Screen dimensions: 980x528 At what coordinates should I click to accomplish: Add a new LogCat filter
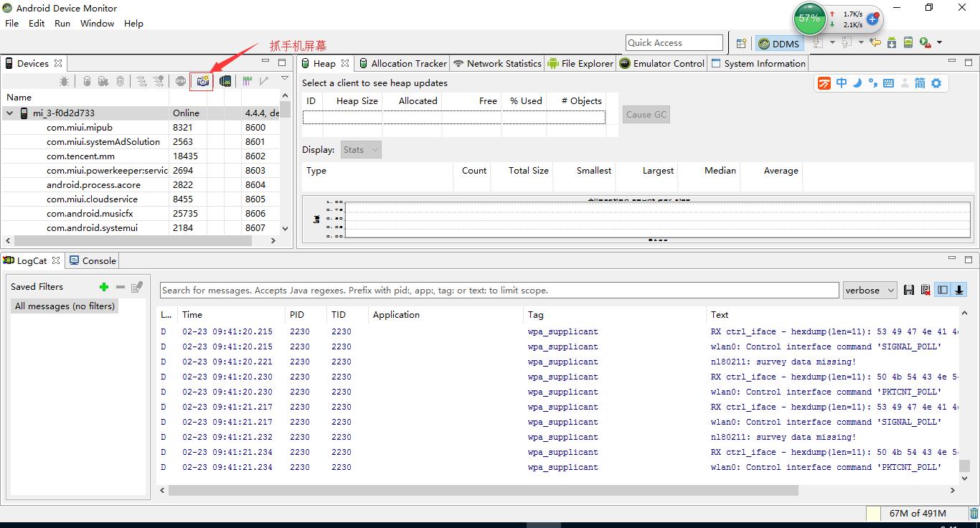pos(104,287)
